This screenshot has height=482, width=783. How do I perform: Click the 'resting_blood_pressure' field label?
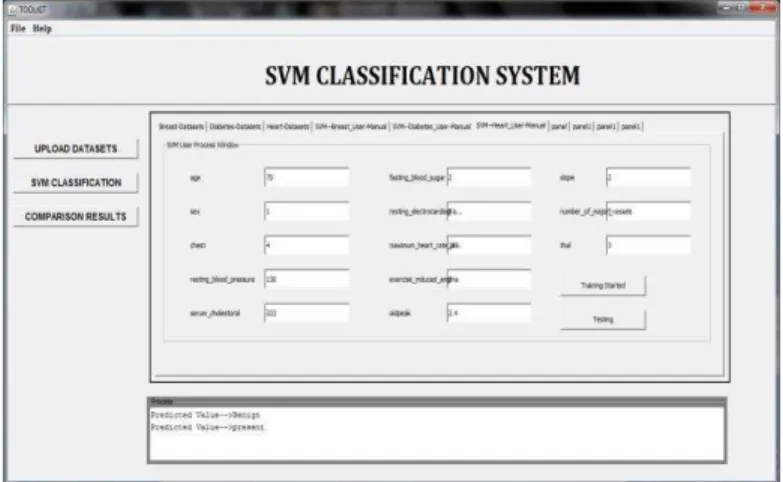tap(222, 279)
